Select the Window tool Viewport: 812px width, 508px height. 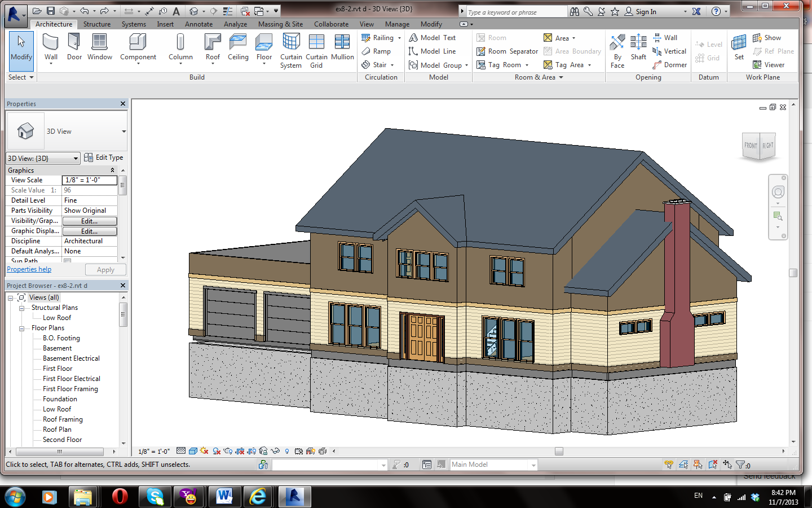click(100, 47)
